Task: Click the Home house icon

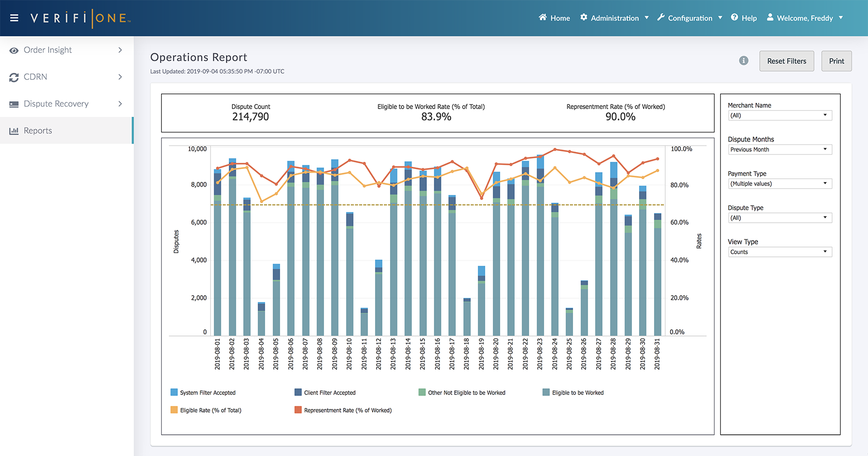Action: coord(542,18)
